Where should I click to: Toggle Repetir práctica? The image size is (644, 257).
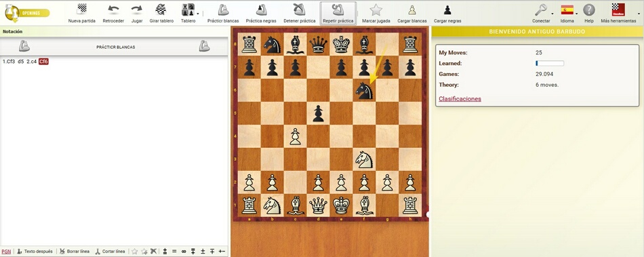click(338, 13)
